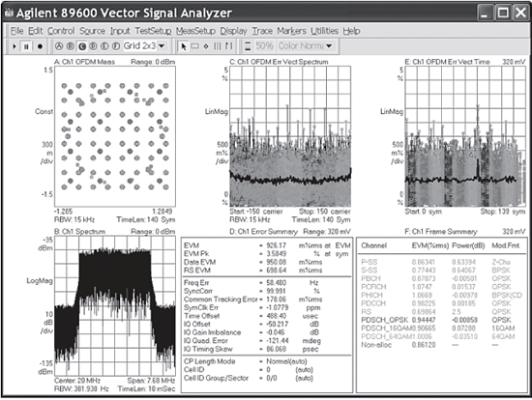Open the Grid 2x3 layout dropdown

[x=162, y=46]
